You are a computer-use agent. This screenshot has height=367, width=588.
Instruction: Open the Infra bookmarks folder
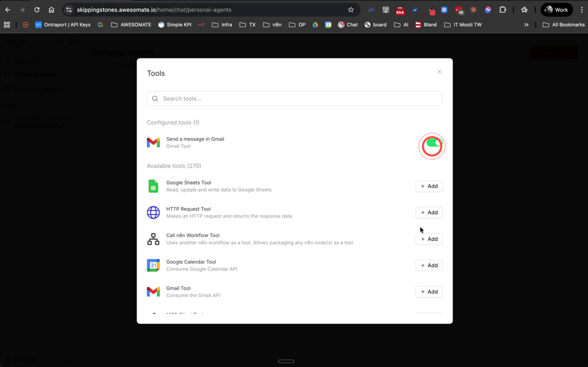[224, 24]
